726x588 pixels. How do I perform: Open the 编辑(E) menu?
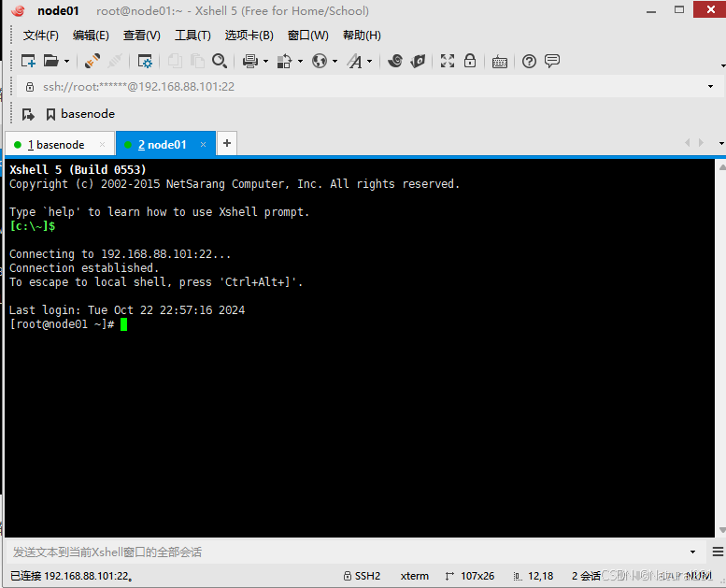[x=91, y=36]
